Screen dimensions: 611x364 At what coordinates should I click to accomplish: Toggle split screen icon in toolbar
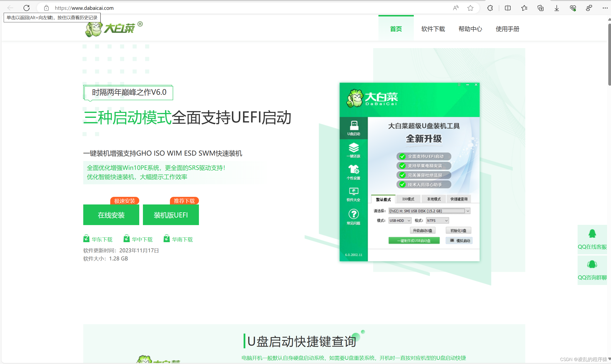point(508,8)
